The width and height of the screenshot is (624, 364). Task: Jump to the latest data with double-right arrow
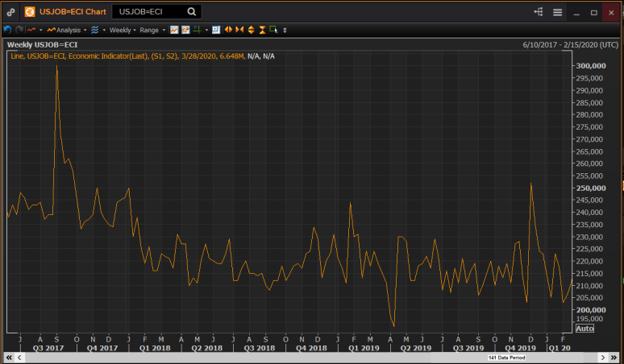[614, 357]
